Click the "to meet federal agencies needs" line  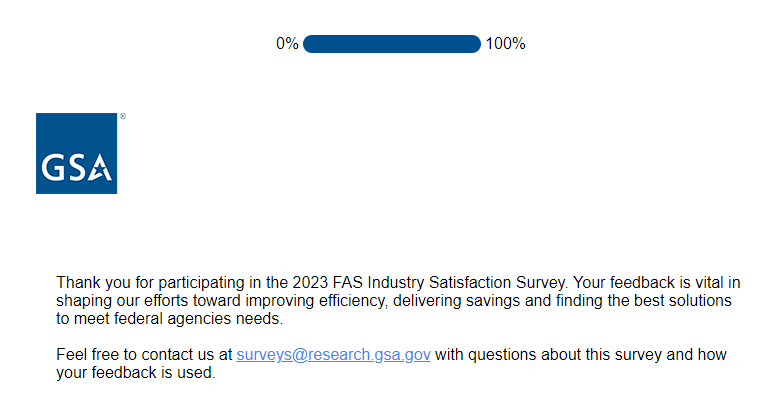click(169, 319)
